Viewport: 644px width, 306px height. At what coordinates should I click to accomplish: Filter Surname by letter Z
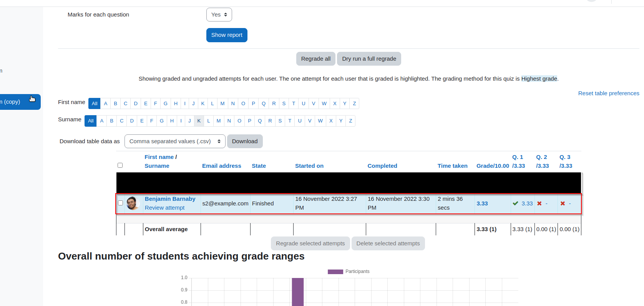tap(350, 121)
